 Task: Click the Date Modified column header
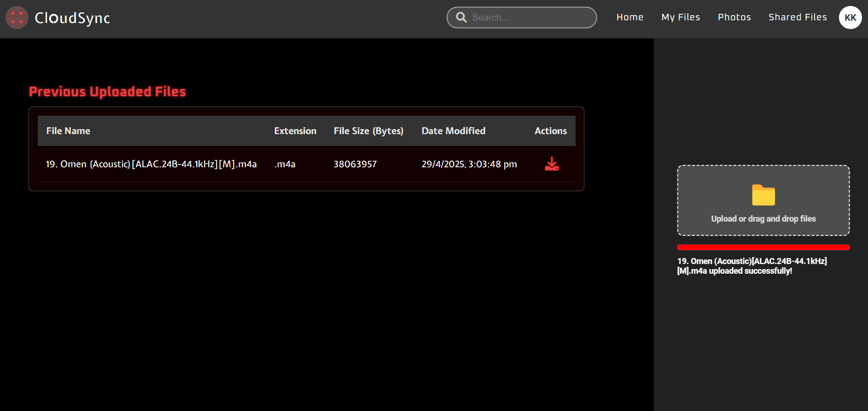tap(453, 131)
